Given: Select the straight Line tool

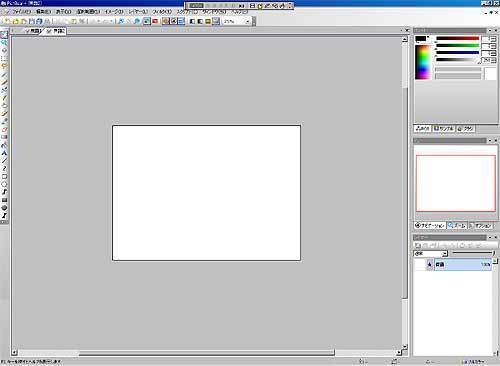Looking at the screenshot, I should 4,161.
